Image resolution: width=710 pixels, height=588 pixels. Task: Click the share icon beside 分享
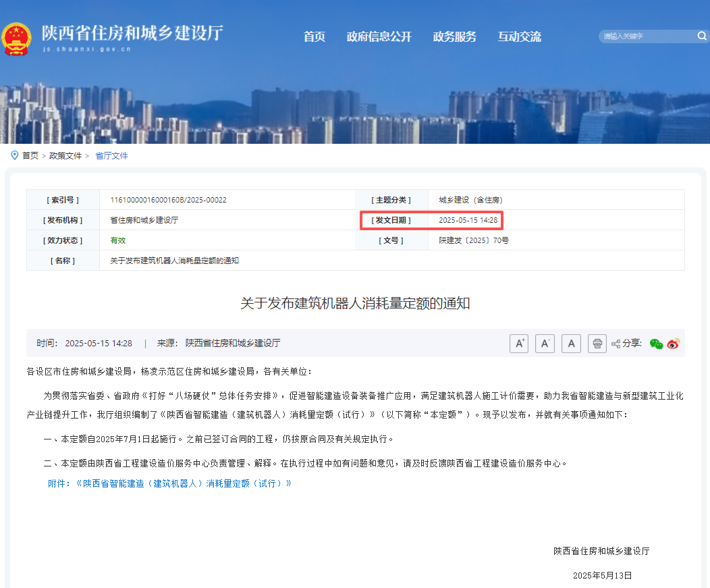(616, 344)
